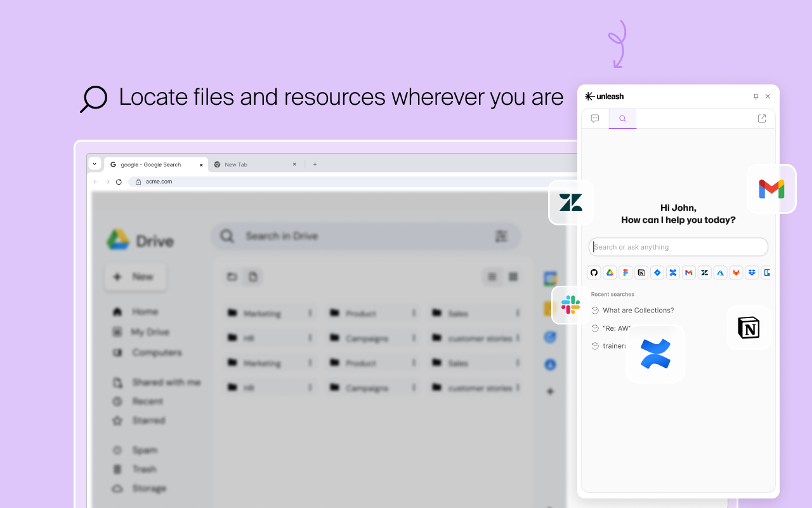The width and height of the screenshot is (812, 508).
Task: Select the Google Drive integration icon
Action: pos(610,272)
